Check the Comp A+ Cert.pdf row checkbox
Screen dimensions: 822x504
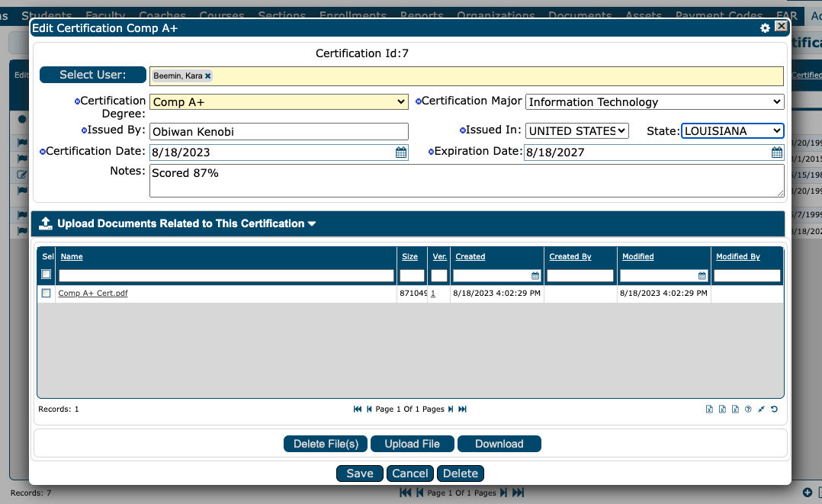coord(46,293)
